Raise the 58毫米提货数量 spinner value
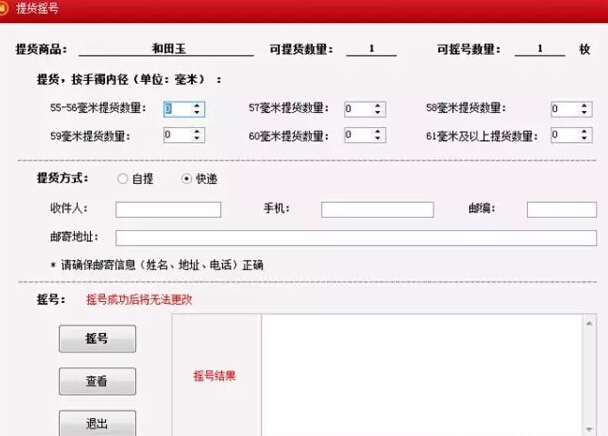The width and height of the screenshot is (608, 436). [584, 105]
